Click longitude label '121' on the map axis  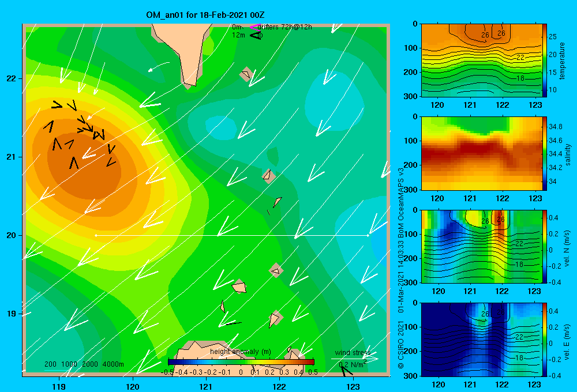coord(206,386)
